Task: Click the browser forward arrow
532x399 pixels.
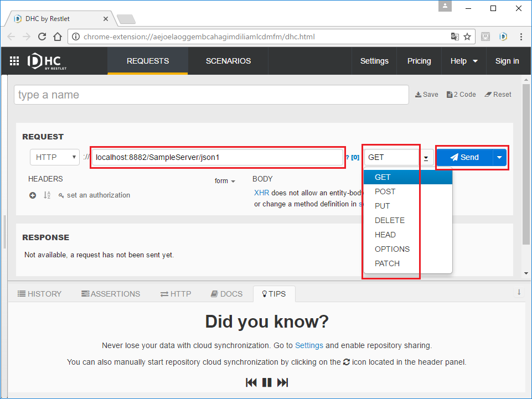Action: pyautogui.click(x=27, y=37)
